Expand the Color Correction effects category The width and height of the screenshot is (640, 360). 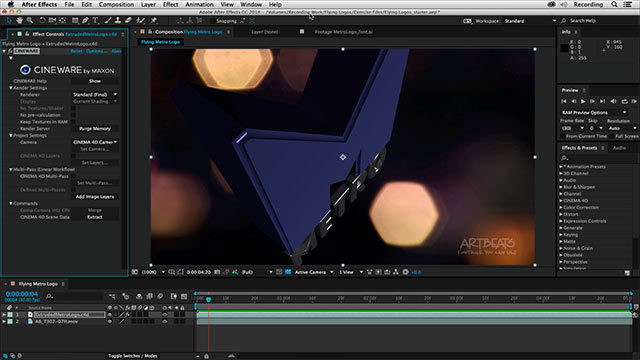[x=561, y=207]
